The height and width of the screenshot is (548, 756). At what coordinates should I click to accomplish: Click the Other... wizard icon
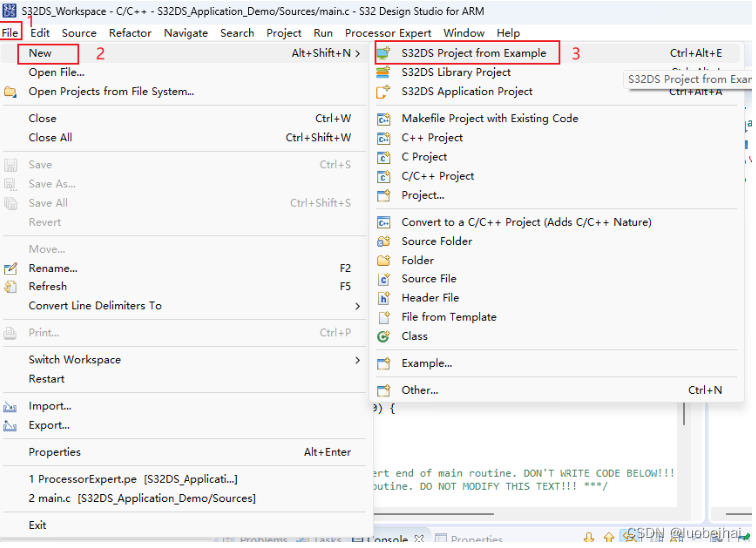(x=383, y=391)
